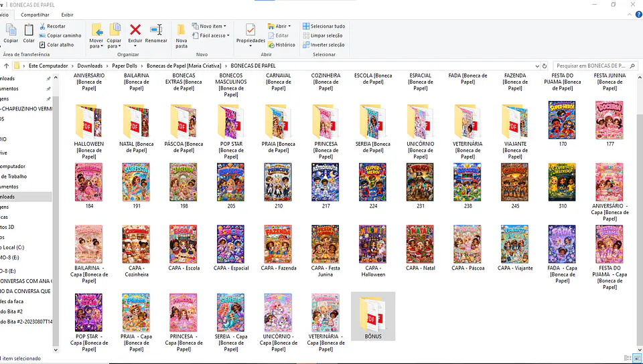Select highlighted Downloads item in navigation pane
643x364 pixels.
[x=25, y=197]
